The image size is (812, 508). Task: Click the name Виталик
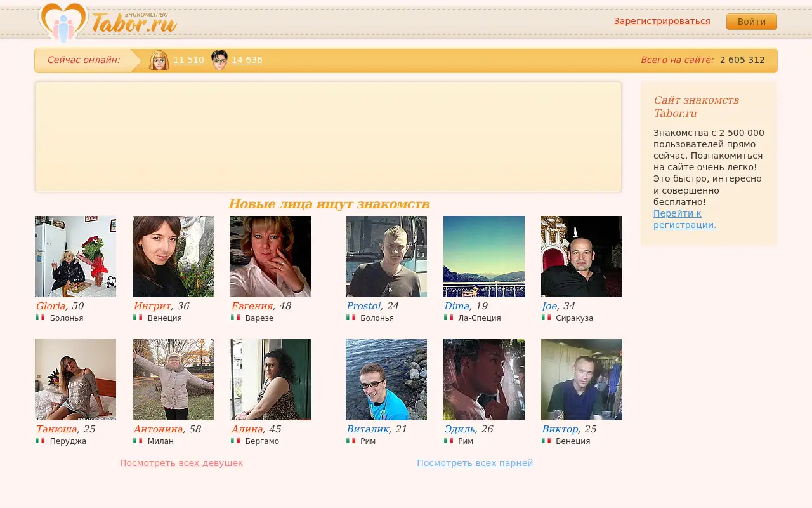pos(367,429)
